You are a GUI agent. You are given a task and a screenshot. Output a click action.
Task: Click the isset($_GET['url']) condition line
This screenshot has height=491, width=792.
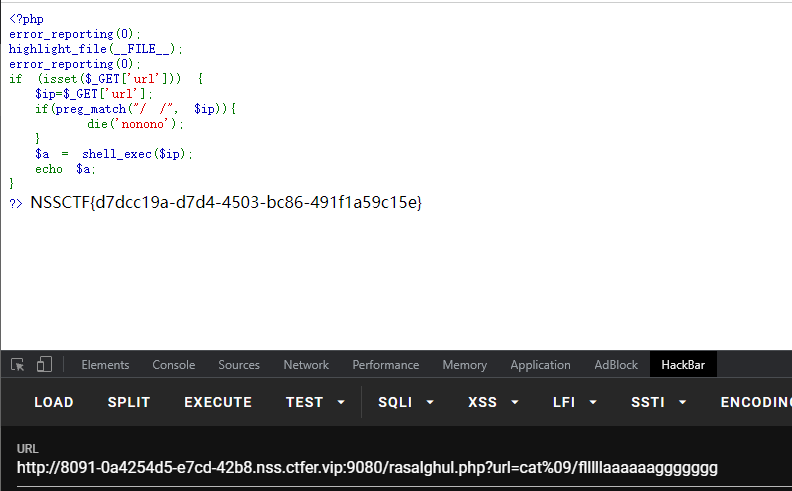pos(106,79)
